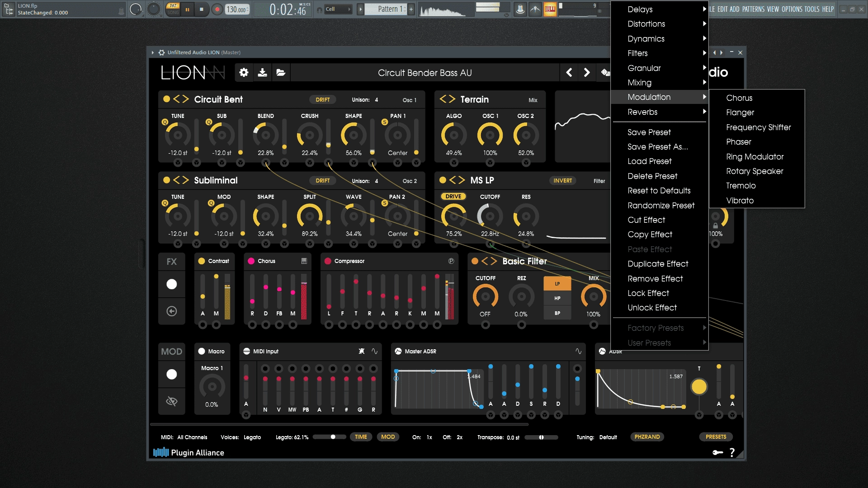Click the MOD button near Legato
Image resolution: width=868 pixels, height=488 pixels.
coord(388,436)
